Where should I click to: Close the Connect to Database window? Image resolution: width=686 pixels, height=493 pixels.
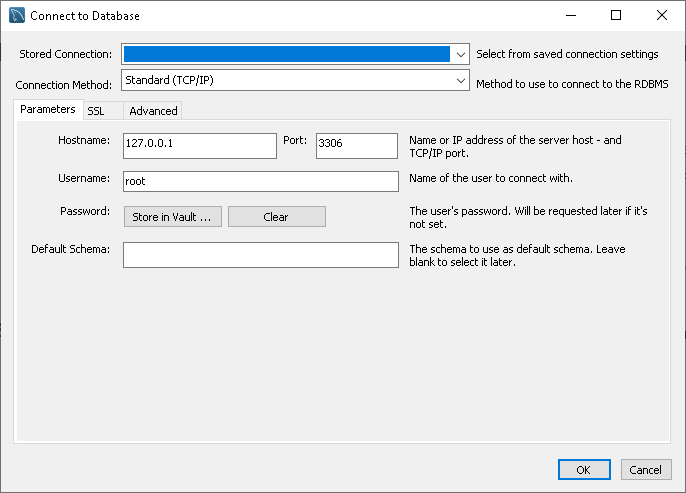662,15
